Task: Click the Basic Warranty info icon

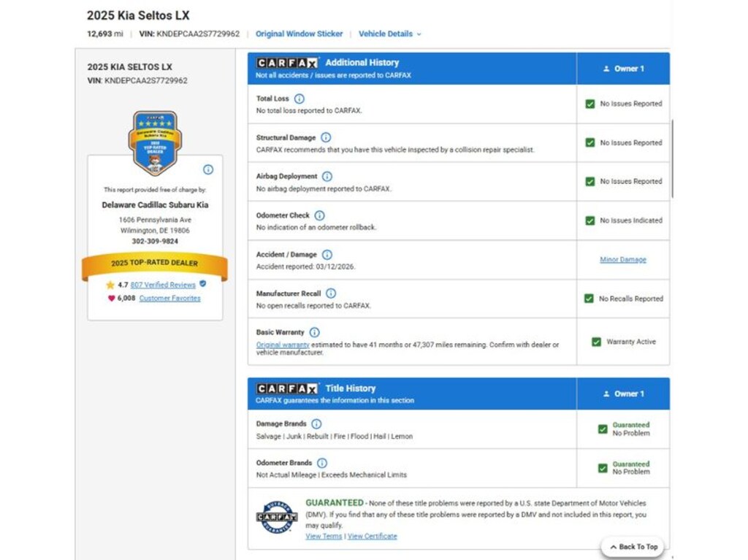Action: click(x=314, y=332)
